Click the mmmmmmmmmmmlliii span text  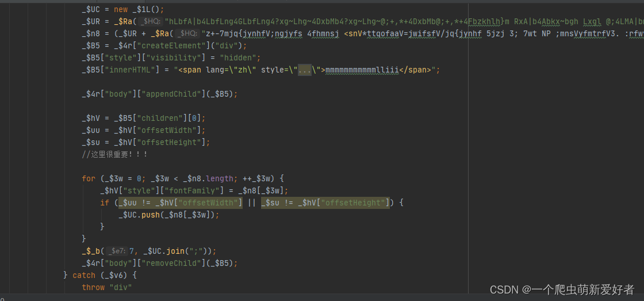click(x=362, y=70)
